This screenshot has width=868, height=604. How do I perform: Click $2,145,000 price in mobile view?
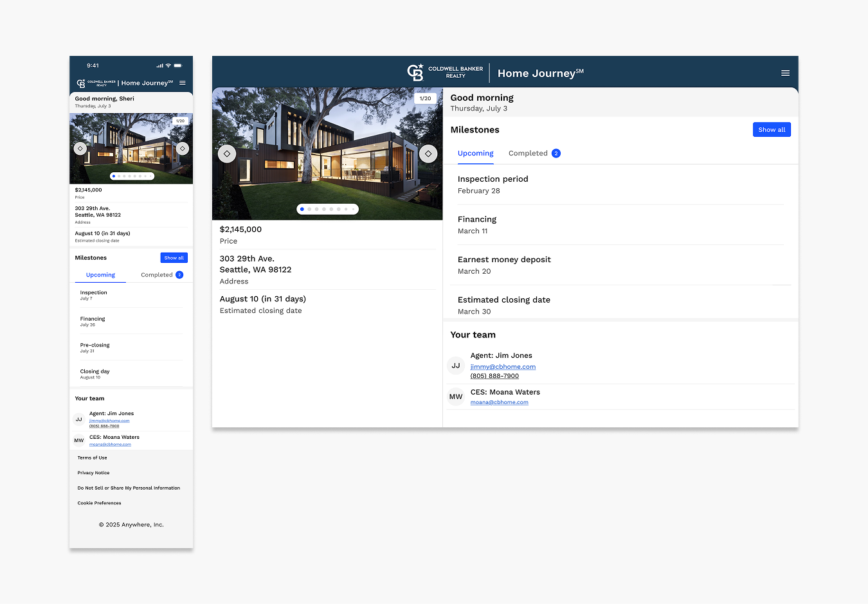tap(88, 190)
